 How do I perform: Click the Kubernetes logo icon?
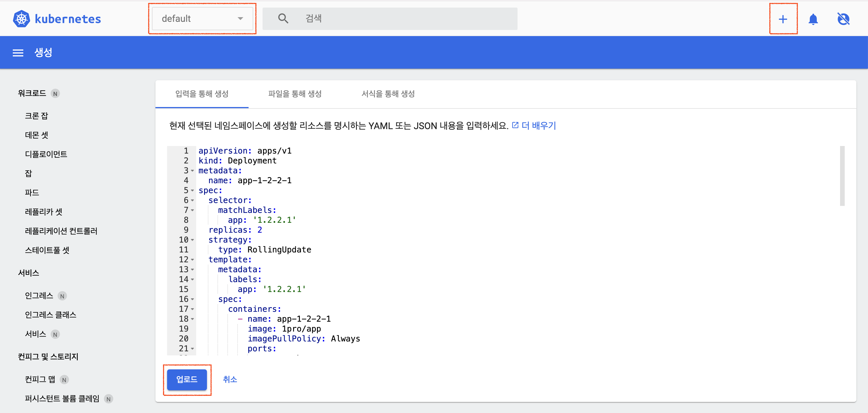[x=21, y=19]
